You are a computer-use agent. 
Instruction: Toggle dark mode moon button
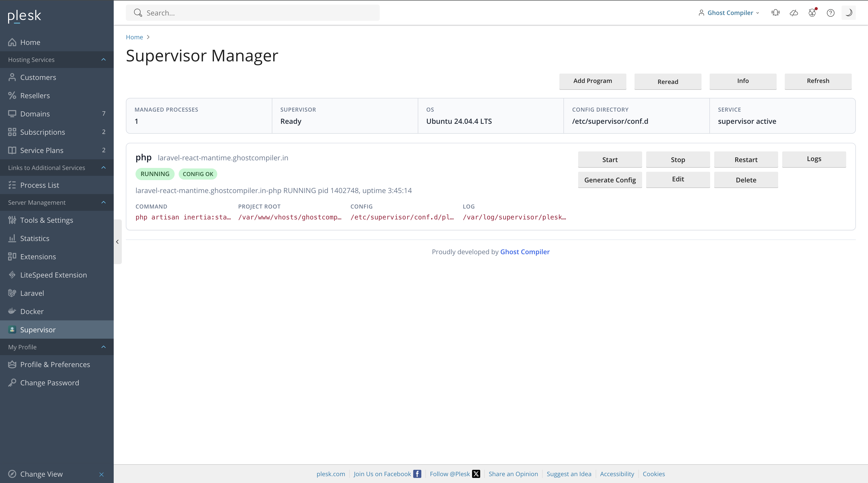coord(848,13)
